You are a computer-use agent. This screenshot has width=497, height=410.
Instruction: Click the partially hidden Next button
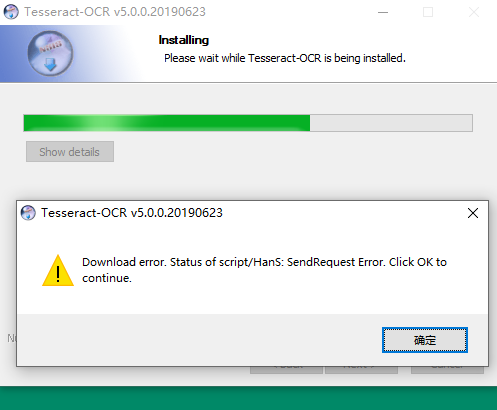tap(361, 370)
